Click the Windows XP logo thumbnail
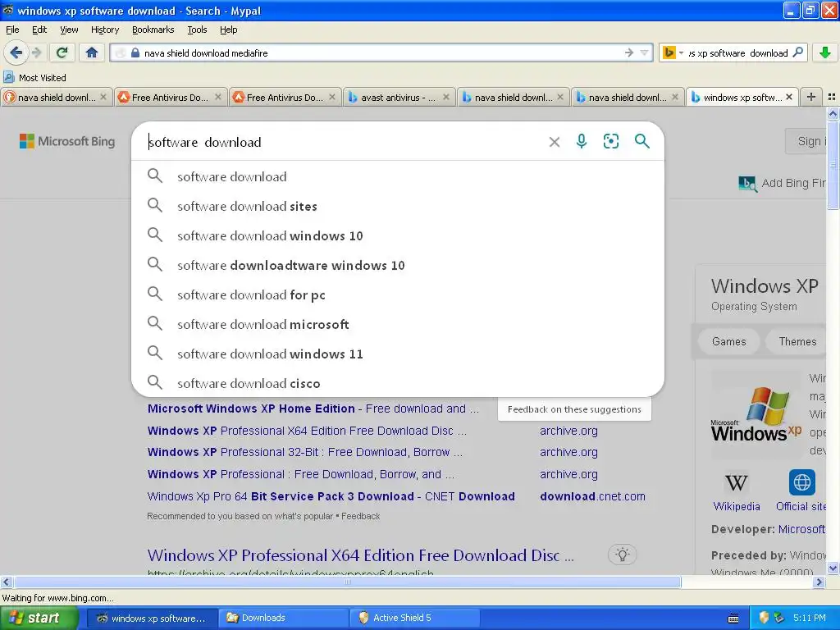Image resolution: width=840 pixels, height=630 pixels. click(x=756, y=414)
